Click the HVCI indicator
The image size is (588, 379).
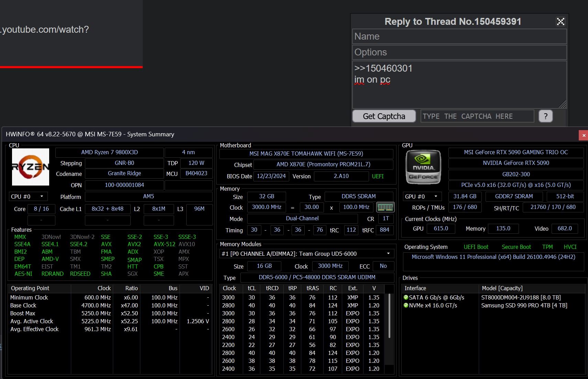tap(570, 247)
